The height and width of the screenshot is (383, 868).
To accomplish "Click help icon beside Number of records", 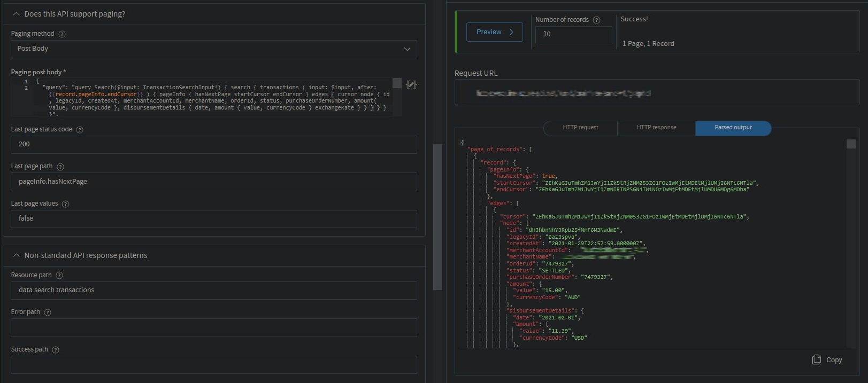I will (596, 20).
